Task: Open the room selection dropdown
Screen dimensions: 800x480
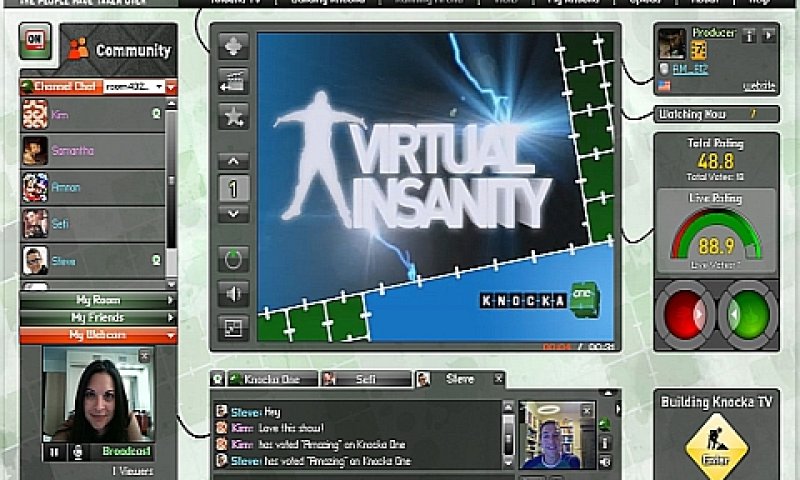Action: tap(134, 87)
